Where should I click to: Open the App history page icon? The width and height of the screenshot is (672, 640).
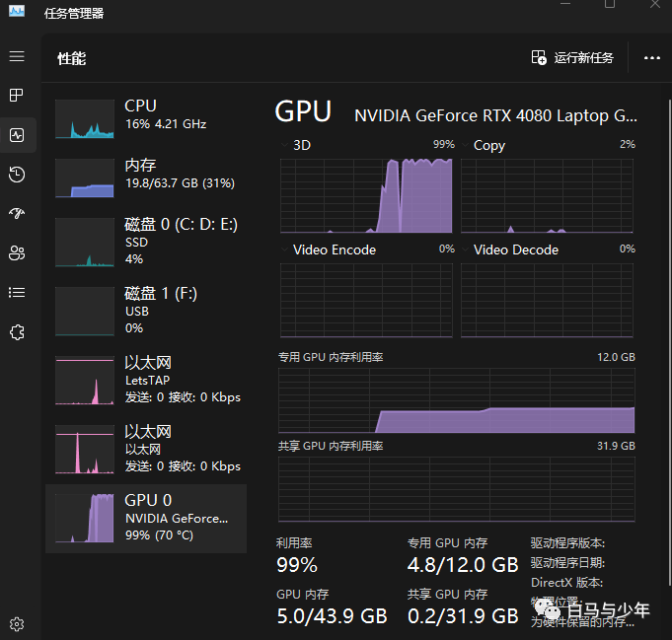pos(17,174)
